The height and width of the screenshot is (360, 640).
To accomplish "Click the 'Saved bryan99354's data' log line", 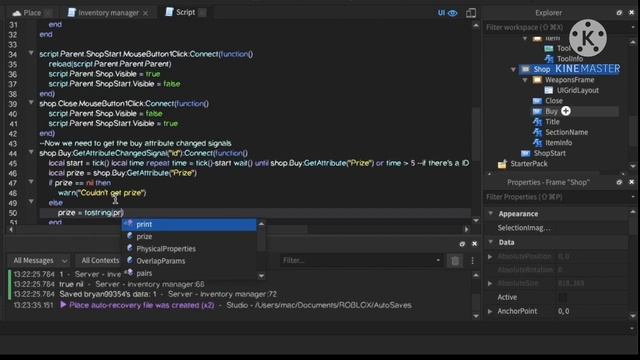I will tap(168, 294).
